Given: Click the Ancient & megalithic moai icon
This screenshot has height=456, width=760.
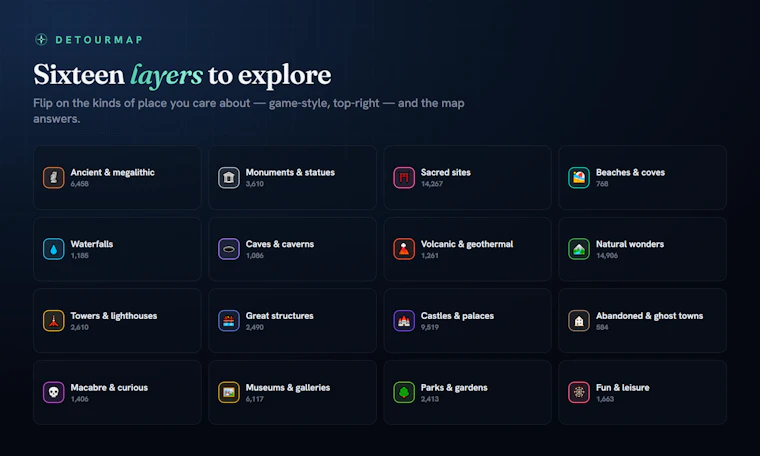Looking at the screenshot, I should 53,177.
